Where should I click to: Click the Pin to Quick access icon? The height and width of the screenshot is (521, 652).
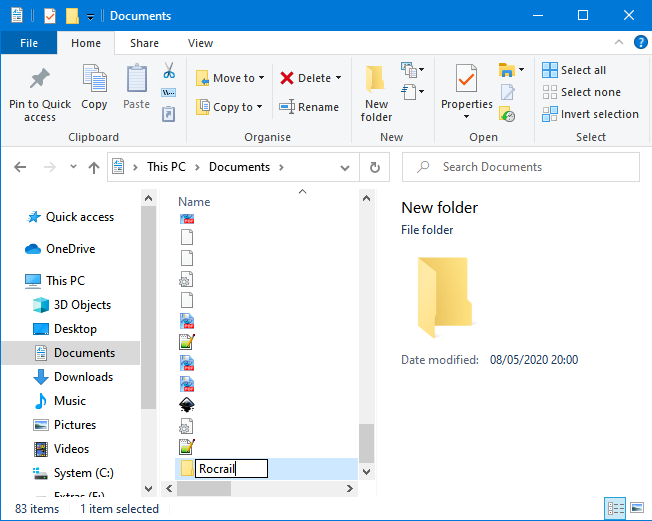pyautogui.click(x=40, y=80)
